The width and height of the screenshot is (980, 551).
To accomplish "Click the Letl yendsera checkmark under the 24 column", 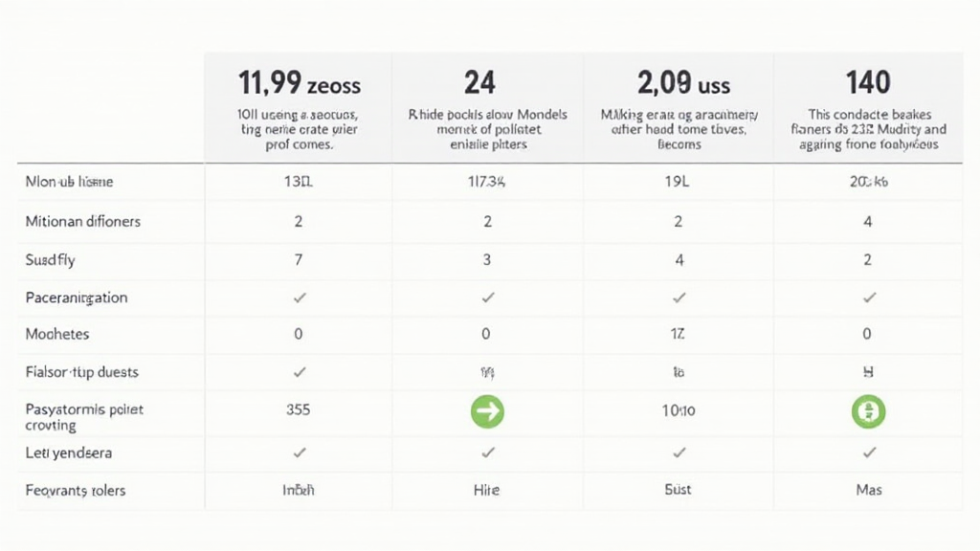I will tap(487, 452).
